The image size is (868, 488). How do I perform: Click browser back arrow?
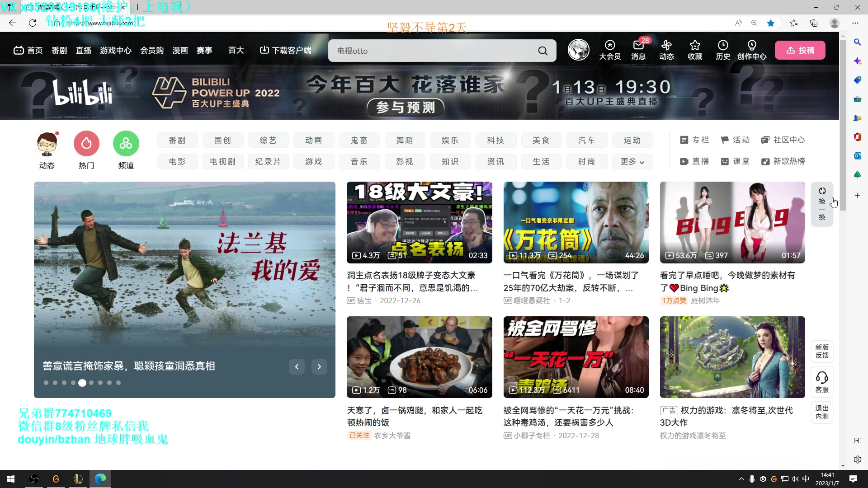tap(13, 23)
